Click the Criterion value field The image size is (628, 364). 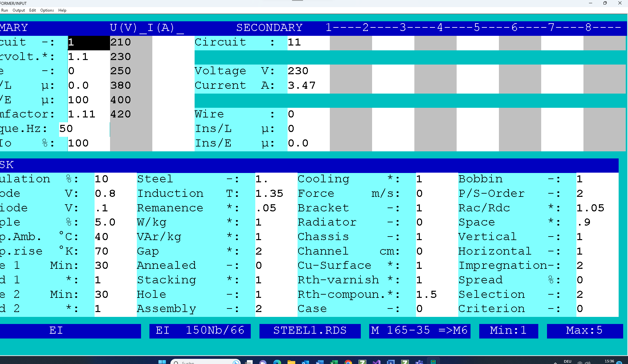click(597, 309)
